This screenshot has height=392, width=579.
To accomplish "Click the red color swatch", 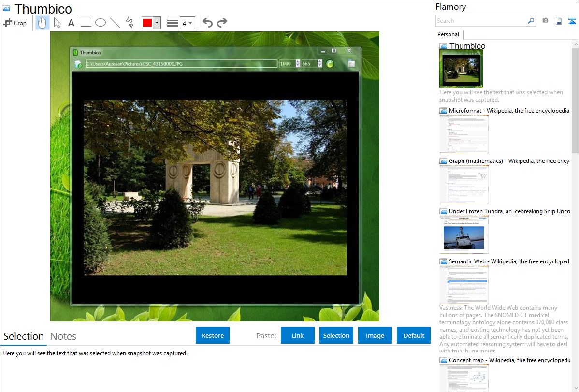I will click(x=147, y=23).
